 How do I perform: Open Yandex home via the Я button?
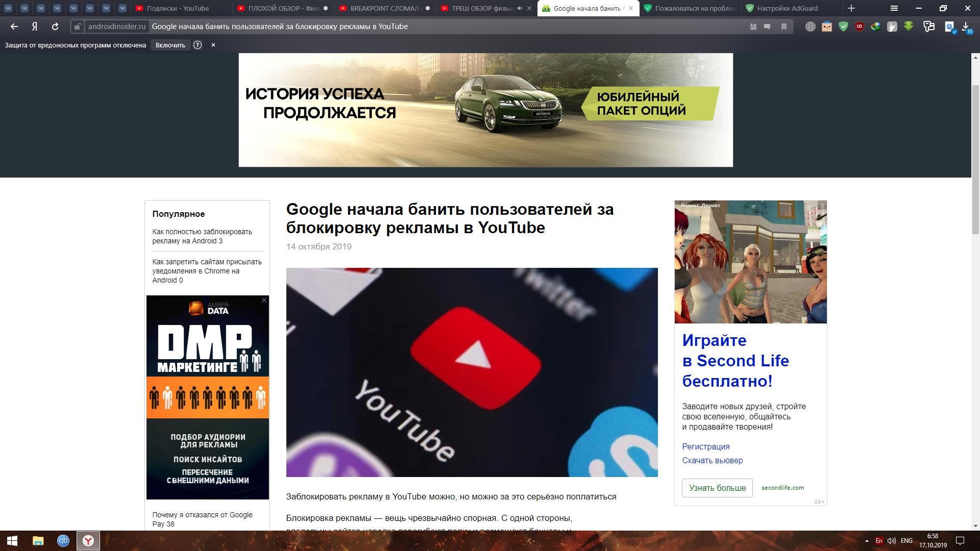click(x=34, y=27)
